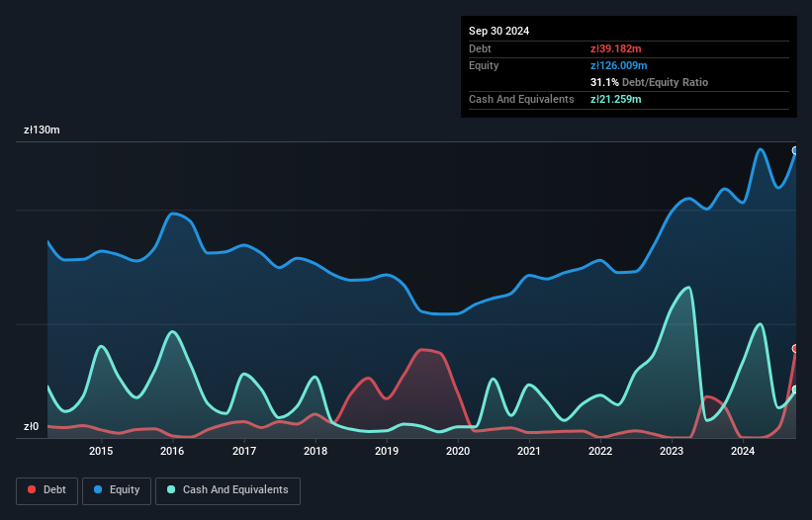This screenshot has height=520, width=812.
Task: Click the 2015 x-axis label
Action: coord(101,451)
